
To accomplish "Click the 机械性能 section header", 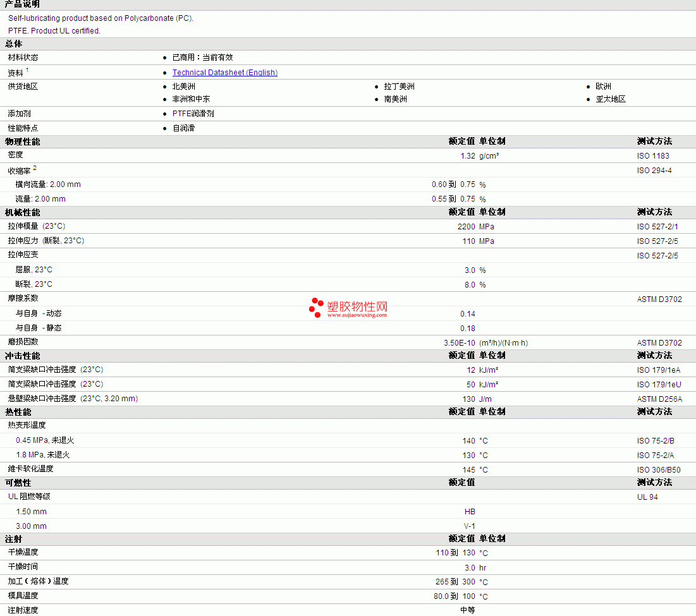I will [22, 212].
